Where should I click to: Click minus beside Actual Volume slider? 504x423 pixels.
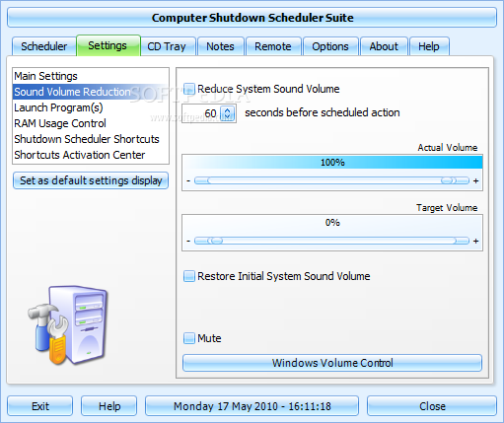(188, 180)
